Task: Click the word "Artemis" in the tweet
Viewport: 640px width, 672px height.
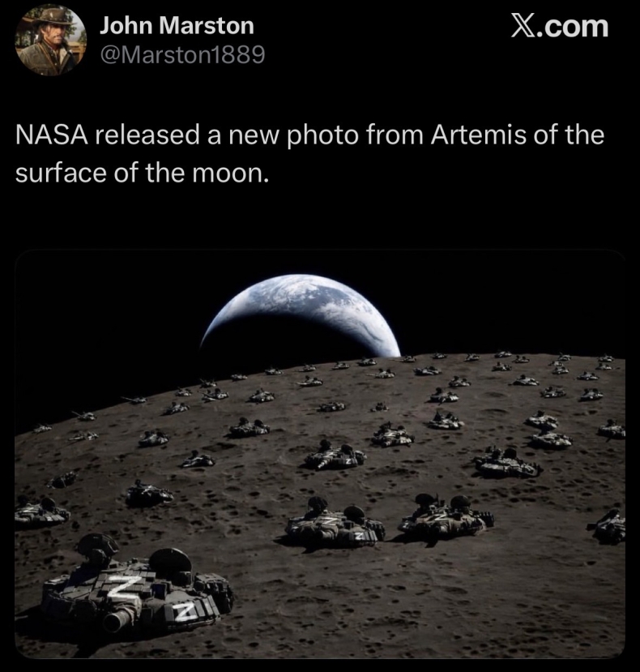Action: click(478, 135)
